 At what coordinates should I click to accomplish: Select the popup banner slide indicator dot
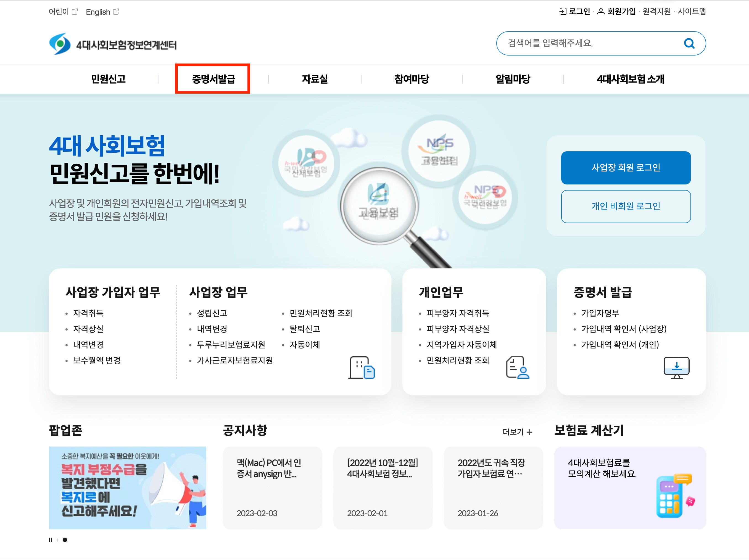click(65, 540)
